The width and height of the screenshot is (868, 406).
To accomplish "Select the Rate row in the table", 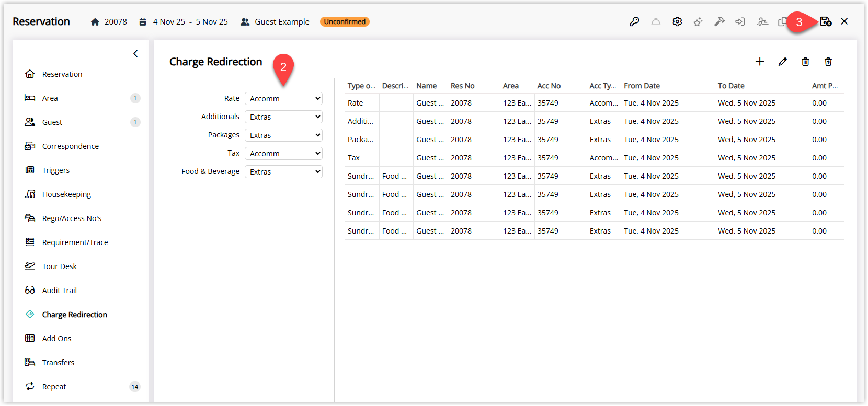I will (x=595, y=103).
